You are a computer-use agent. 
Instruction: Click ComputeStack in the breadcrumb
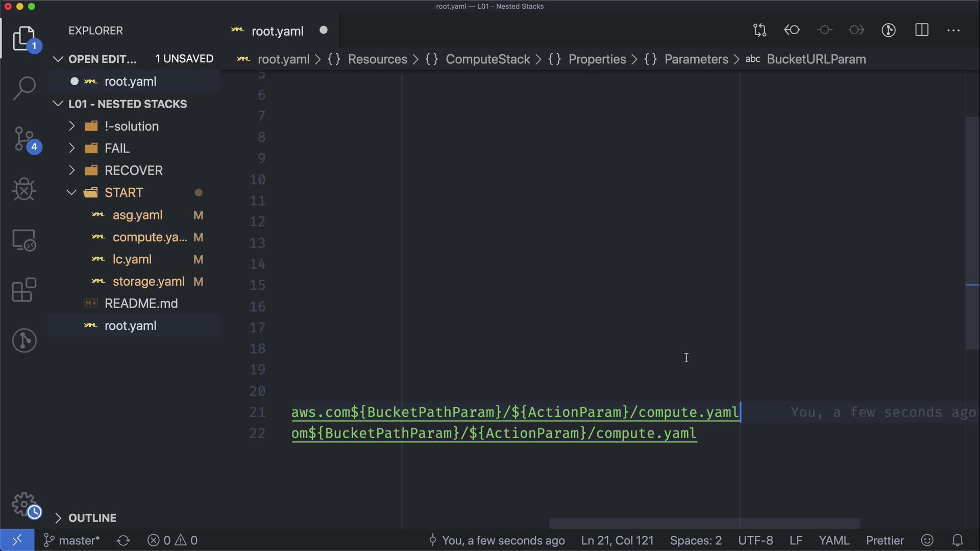tap(487, 59)
